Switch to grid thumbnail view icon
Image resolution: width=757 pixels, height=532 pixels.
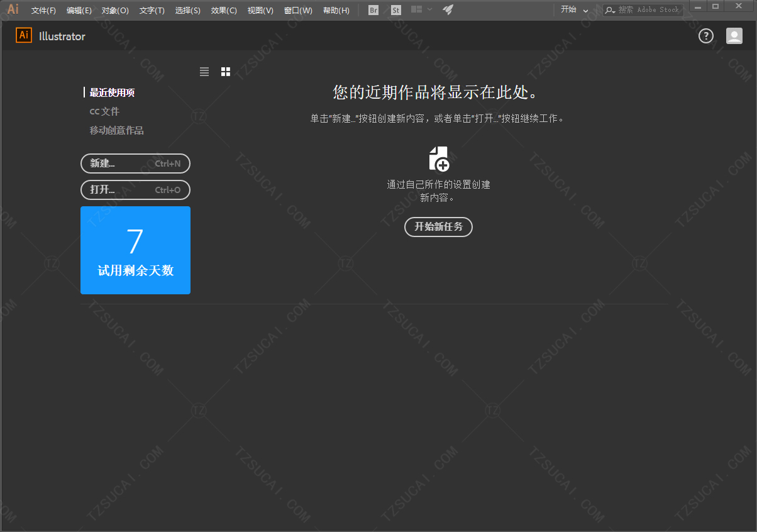point(226,72)
